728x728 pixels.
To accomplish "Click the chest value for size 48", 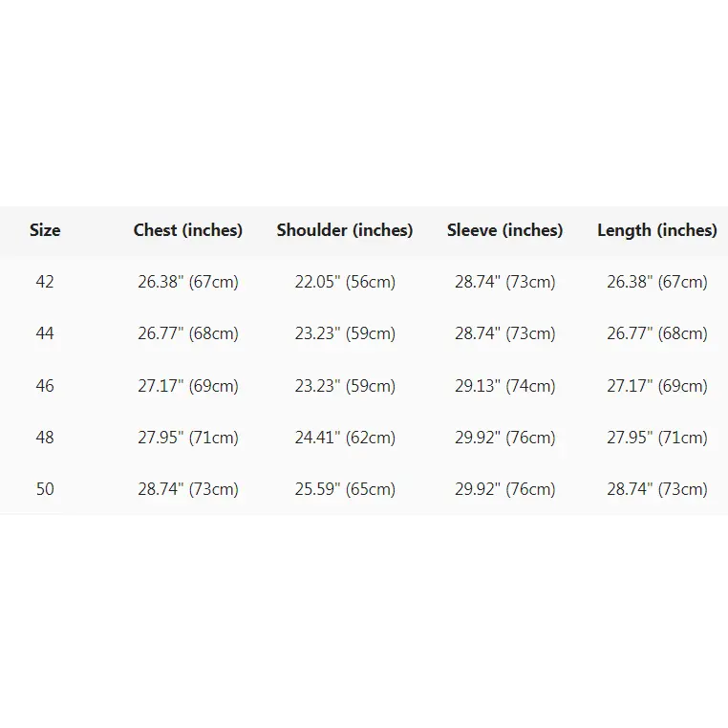I will tap(188, 438).
